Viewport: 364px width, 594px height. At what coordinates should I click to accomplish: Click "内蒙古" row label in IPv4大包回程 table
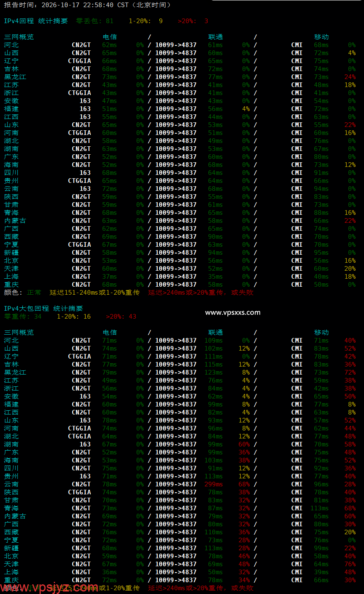pyautogui.click(x=15, y=516)
